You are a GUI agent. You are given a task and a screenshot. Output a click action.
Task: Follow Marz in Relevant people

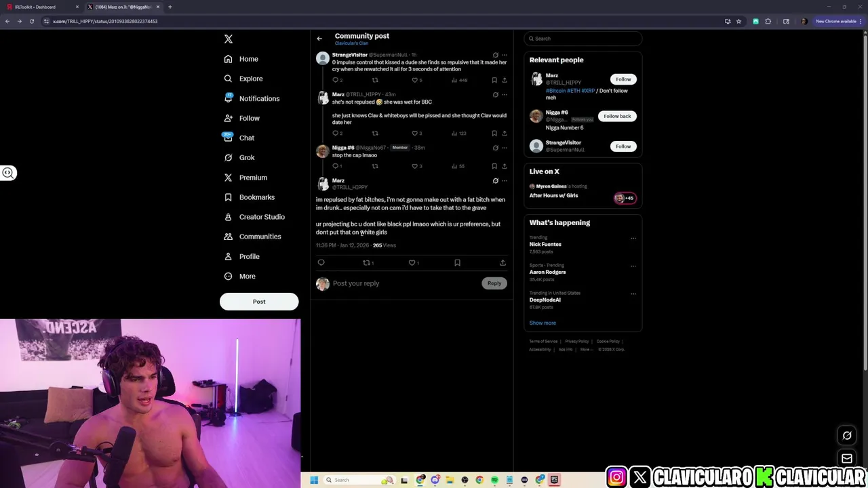pyautogui.click(x=623, y=79)
